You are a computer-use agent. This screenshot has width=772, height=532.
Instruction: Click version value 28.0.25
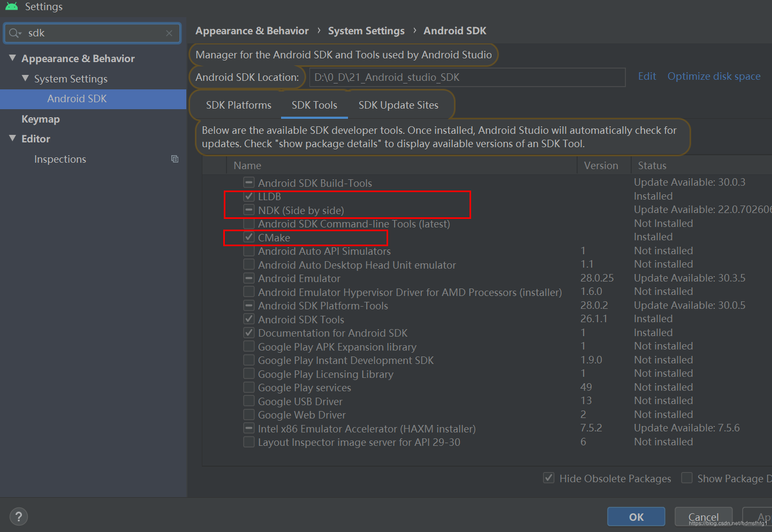pyautogui.click(x=597, y=278)
